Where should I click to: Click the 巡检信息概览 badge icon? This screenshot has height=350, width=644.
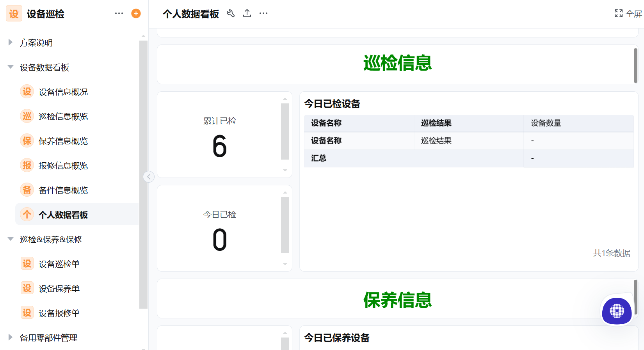pyautogui.click(x=27, y=116)
